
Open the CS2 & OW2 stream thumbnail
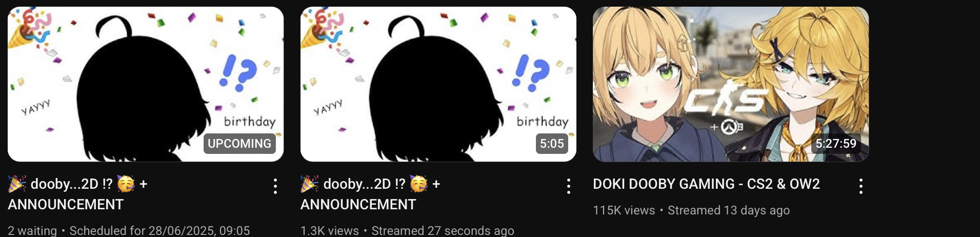pos(731,84)
